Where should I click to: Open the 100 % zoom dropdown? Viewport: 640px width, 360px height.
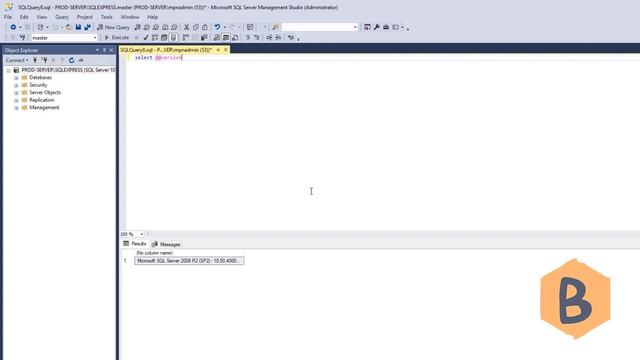click(141, 234)
